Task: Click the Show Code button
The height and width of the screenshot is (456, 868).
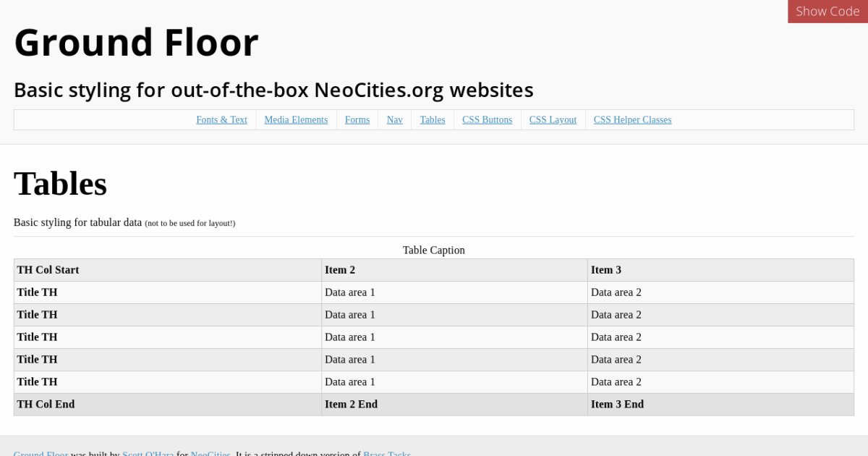Action: click(827, 12)
